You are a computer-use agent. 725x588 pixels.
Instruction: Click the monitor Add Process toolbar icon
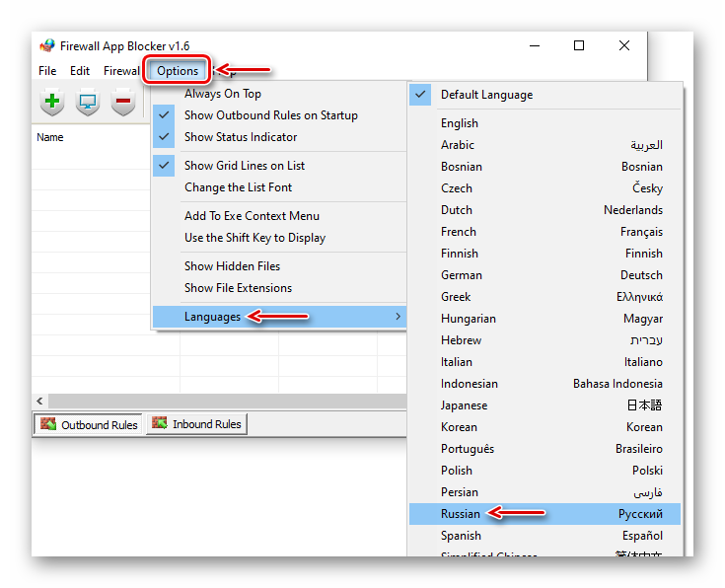coord(88,101)
